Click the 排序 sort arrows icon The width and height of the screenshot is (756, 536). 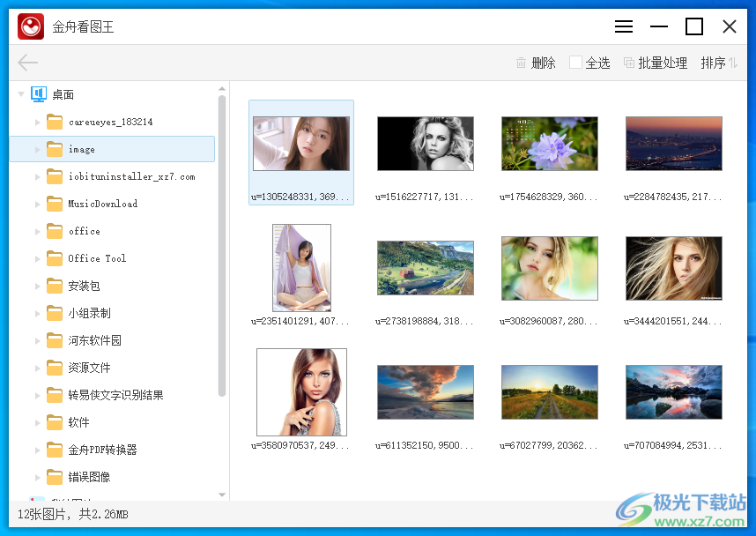pyautogui.click(x=733, y=63)
